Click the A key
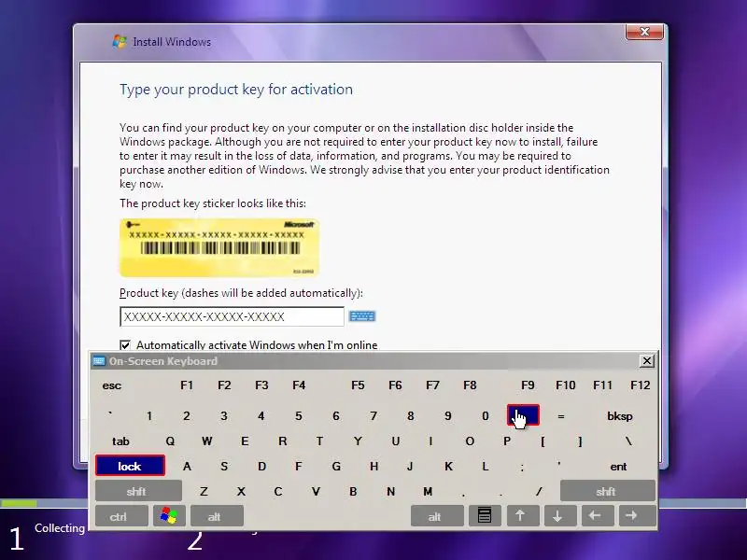Viewport: 747px width, 560px height. click(x=187, y=466)
